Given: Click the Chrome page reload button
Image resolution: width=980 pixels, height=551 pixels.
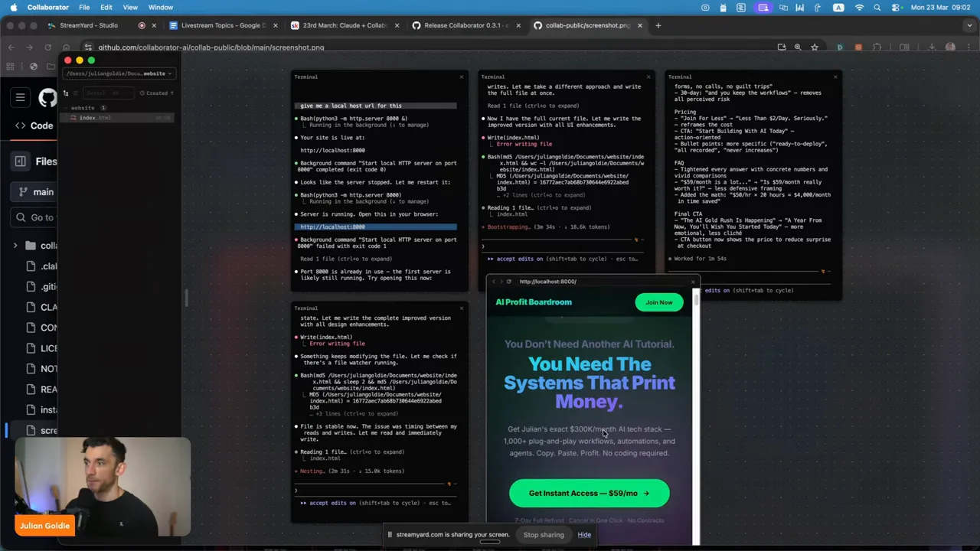Looking at the screenshot, I should click(47, 47).
